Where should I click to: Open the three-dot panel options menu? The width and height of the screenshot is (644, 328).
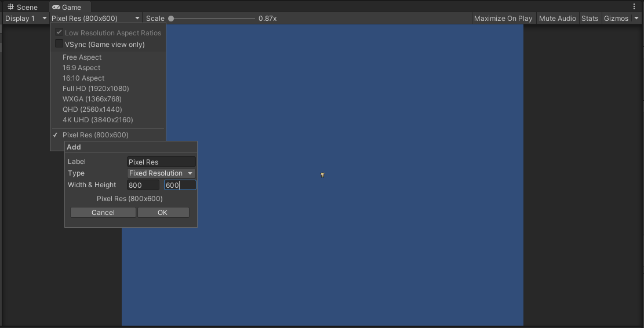[x=634, y=7]
